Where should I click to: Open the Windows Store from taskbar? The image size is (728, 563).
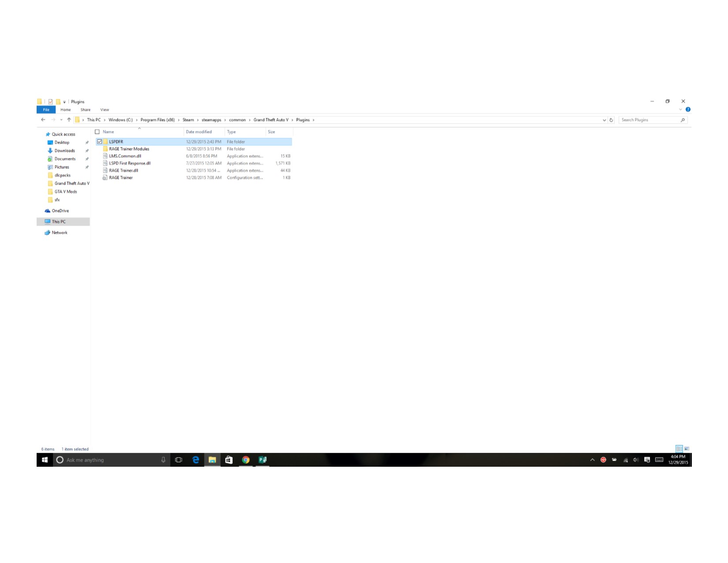tap(229, 460)
